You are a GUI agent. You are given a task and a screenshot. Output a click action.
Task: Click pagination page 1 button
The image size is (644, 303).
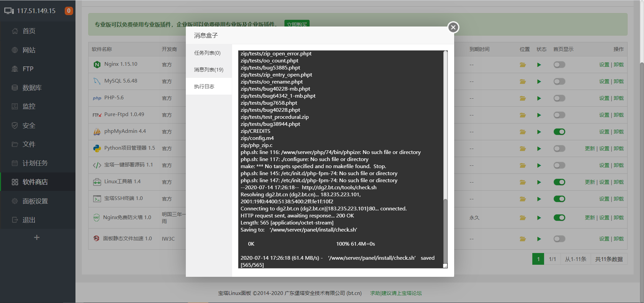tap(538, 259)
